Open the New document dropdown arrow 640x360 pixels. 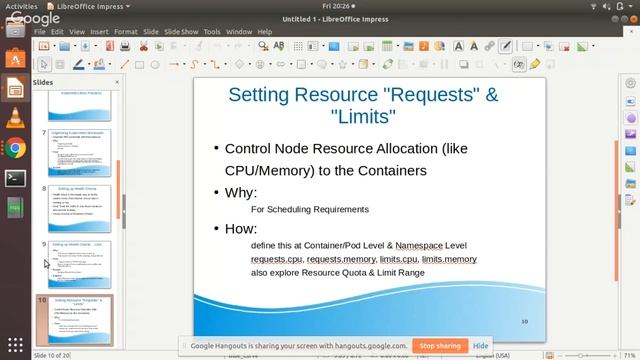pos(54,46)
